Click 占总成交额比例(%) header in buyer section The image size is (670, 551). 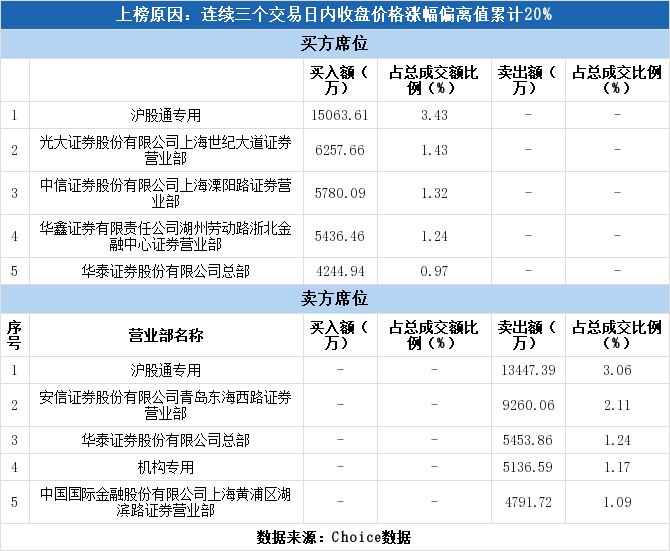pos(434,80)
